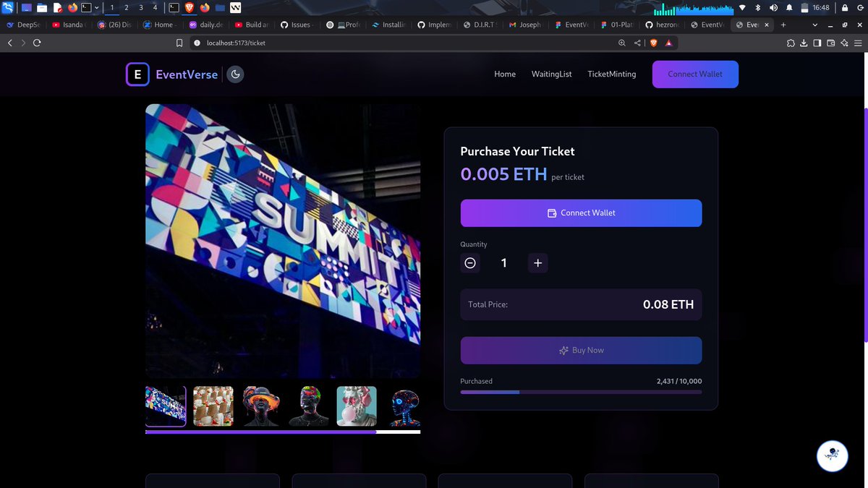Click the EventVerse E logo
The height and width of the screenshot is (488, 868).
[x=137, y=74]
